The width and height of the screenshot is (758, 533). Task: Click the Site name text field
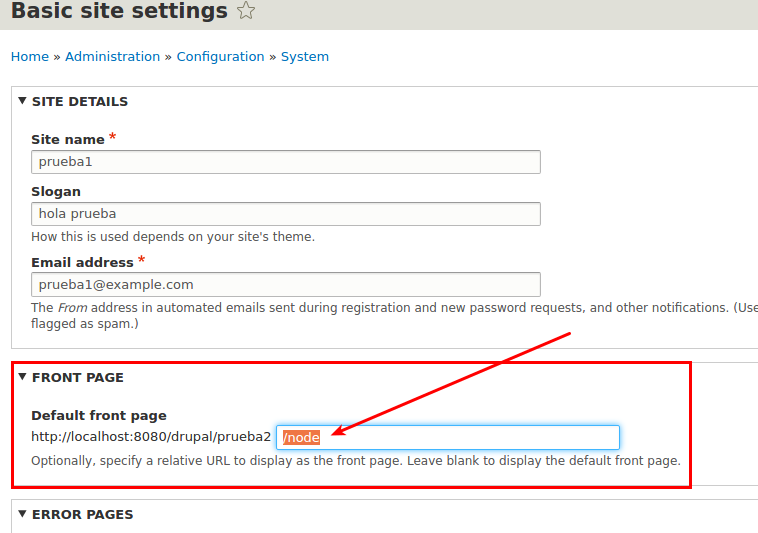point(285,162)
